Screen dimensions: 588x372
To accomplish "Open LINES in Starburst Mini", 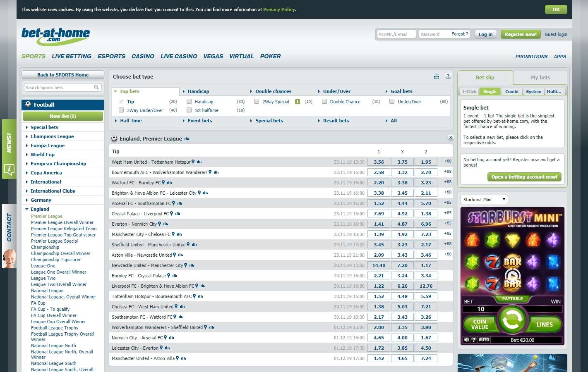I will pos(545,324).
